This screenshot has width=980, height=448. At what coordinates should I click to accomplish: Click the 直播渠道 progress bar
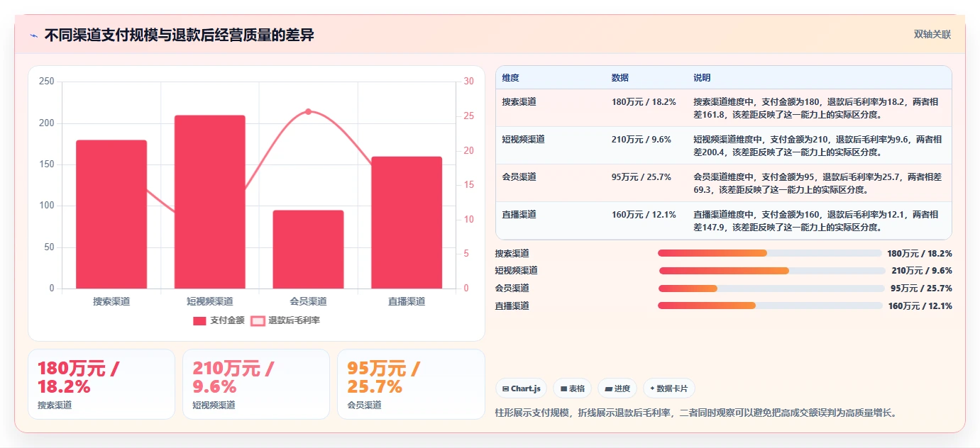tap(771, 306)
